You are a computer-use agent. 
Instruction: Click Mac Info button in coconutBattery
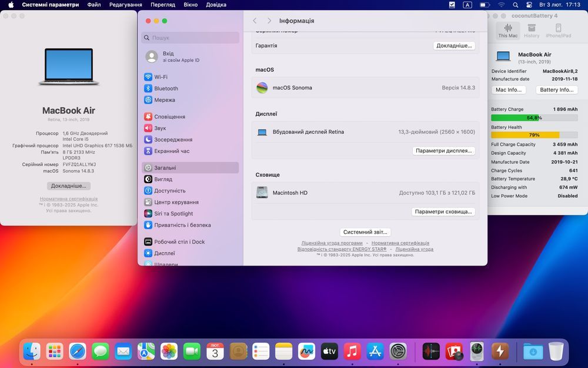click(x=509, y=89)
